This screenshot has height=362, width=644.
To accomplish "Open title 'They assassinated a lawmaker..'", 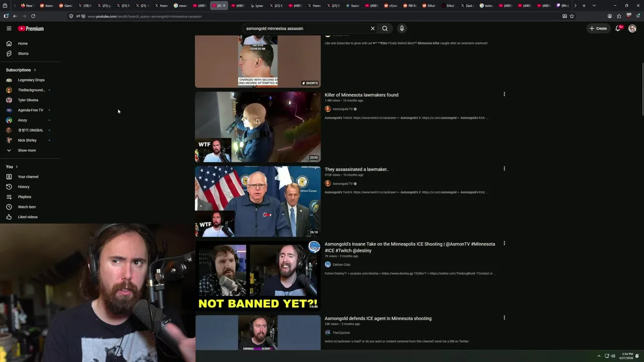I will click(x=357, y=169).
